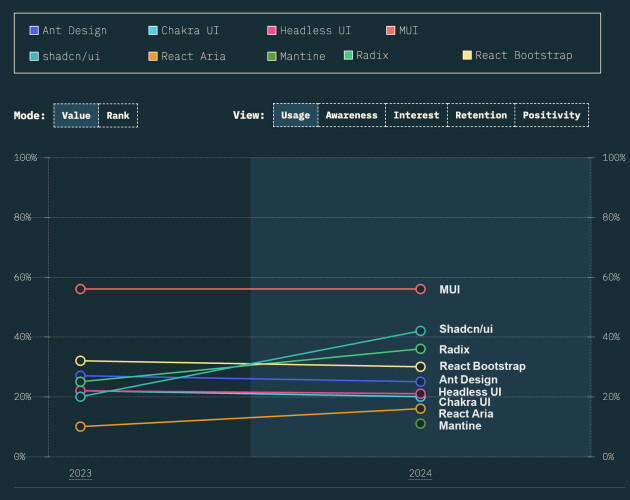Click the Headless UI pink legend swatch
Screen dimensions: 630x500
click(x=272, y=31)
